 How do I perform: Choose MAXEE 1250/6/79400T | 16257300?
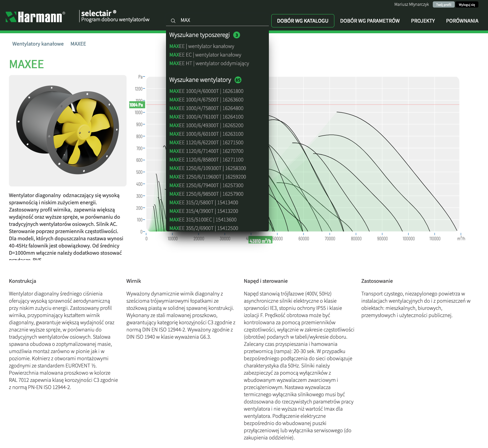pyautogui.click(x=206, y=185)
